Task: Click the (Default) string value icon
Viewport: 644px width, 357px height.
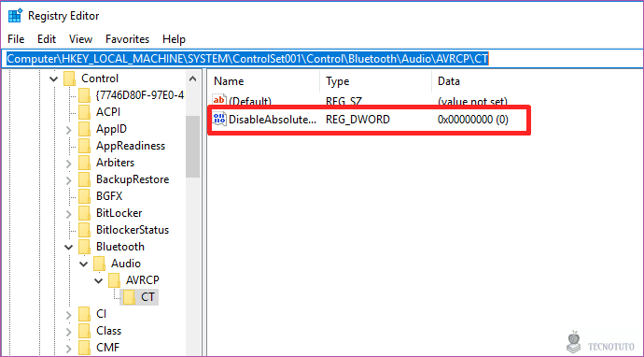Action: tap(219, 100)
